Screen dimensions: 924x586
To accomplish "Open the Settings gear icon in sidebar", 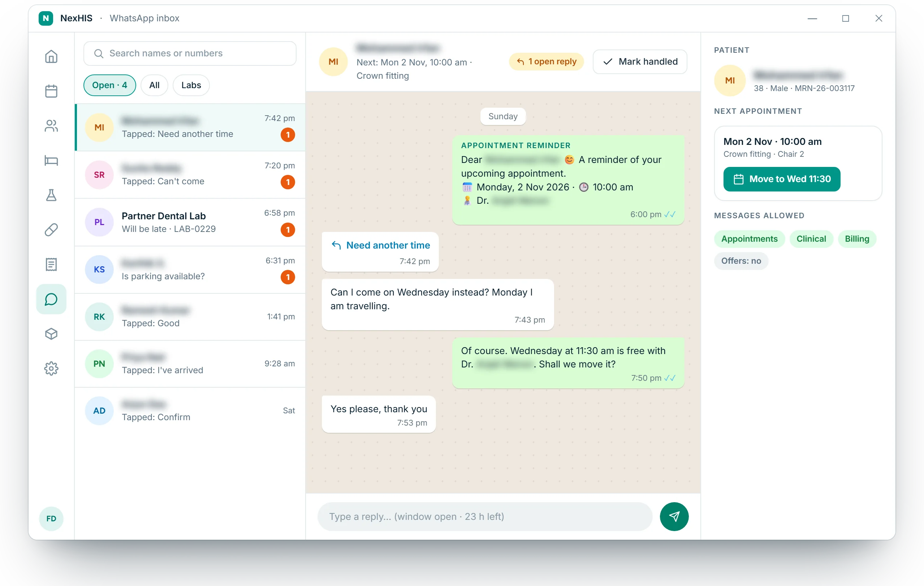I will click(51, 369).
